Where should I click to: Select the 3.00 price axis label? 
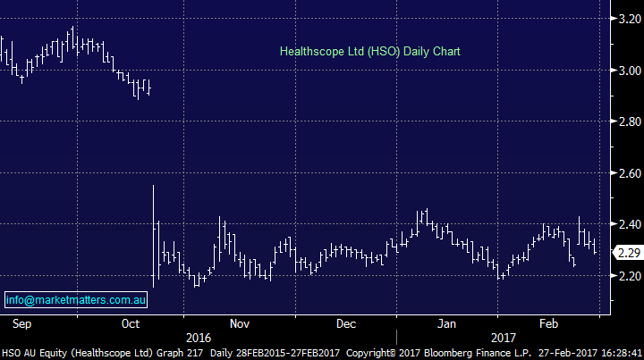pos(630,71)
